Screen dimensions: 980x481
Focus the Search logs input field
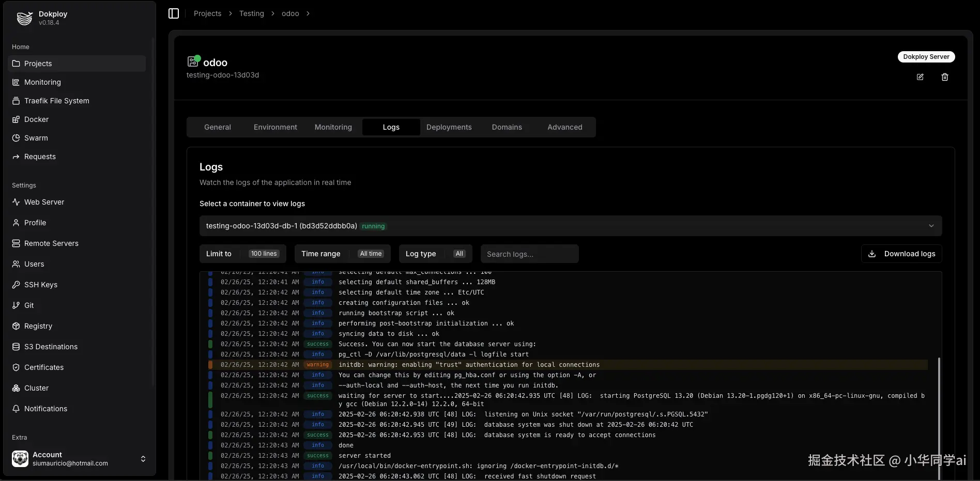point(529,254)
